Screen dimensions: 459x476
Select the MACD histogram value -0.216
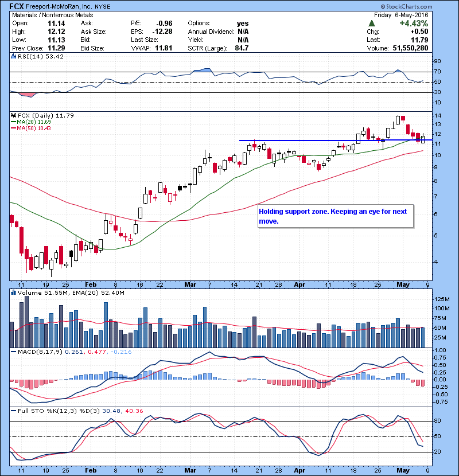(x=121, y=352)
